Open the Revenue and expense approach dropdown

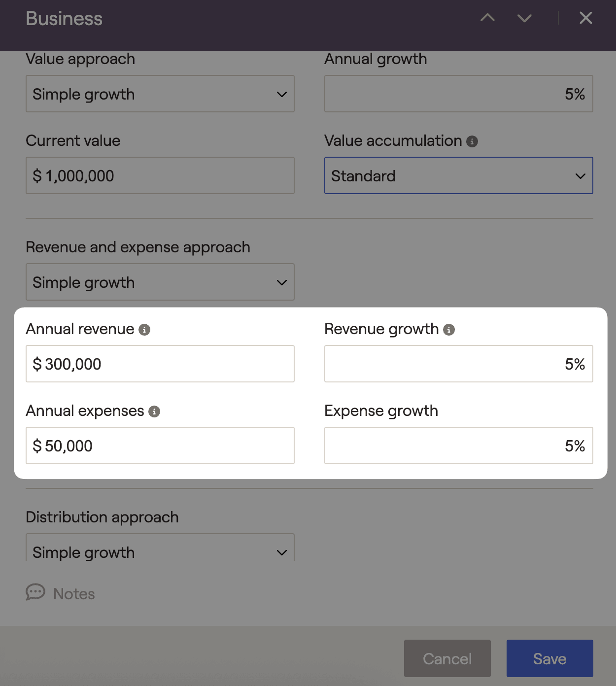(x=160, y=282)
